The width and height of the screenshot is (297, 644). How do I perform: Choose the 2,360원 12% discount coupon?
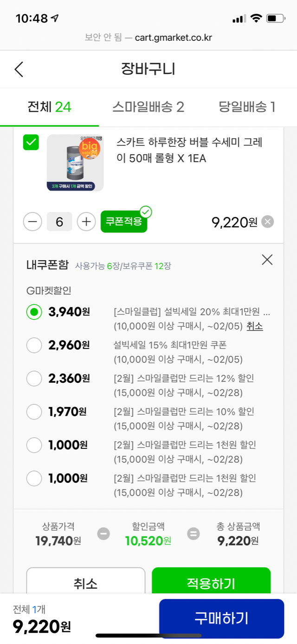[34, 379]
